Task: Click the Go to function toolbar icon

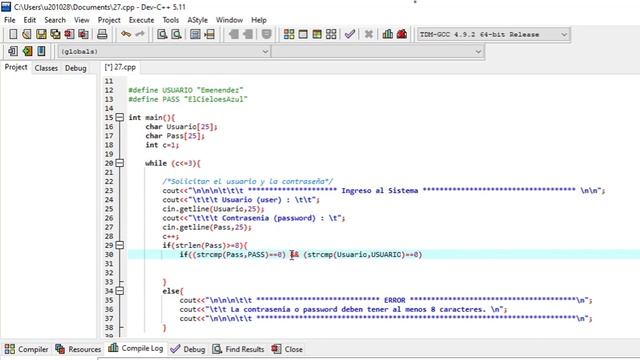Action: pyautogui.click(x=195, y=34)
